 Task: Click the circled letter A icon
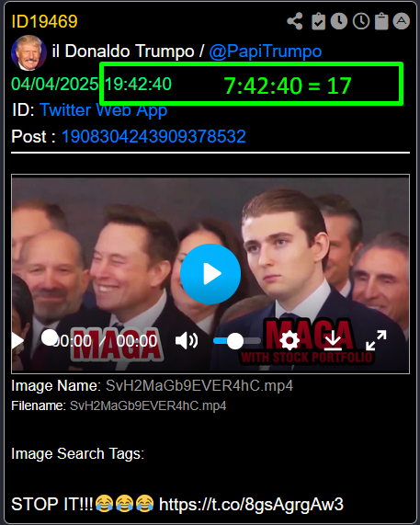tap(402, 21)
